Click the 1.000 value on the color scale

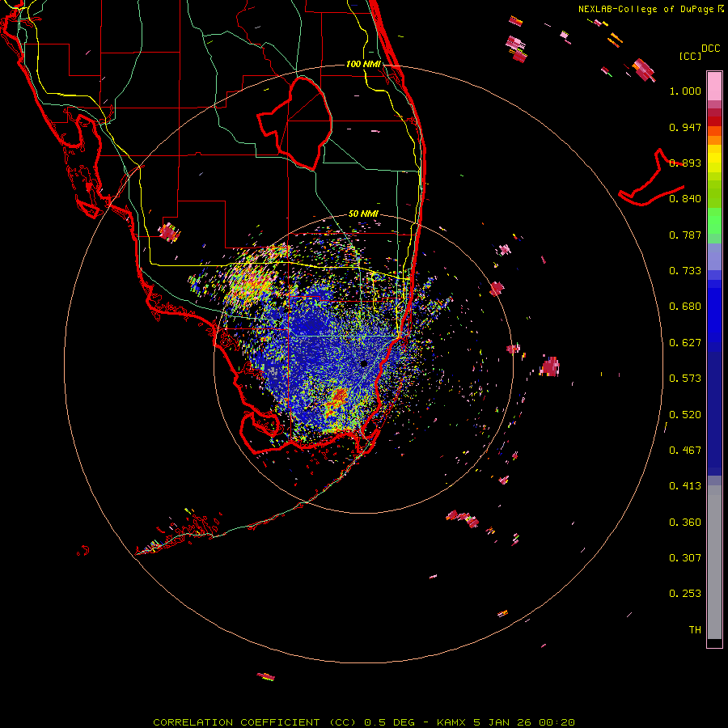[x=685, y=91]
